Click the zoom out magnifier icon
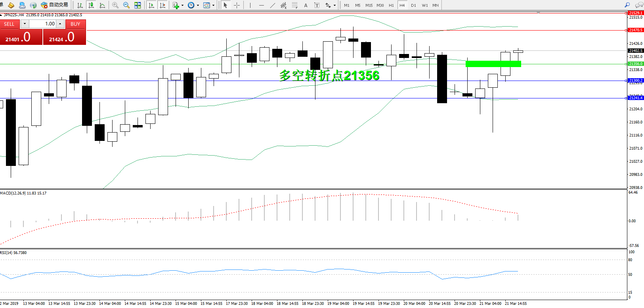 point(126,5)
